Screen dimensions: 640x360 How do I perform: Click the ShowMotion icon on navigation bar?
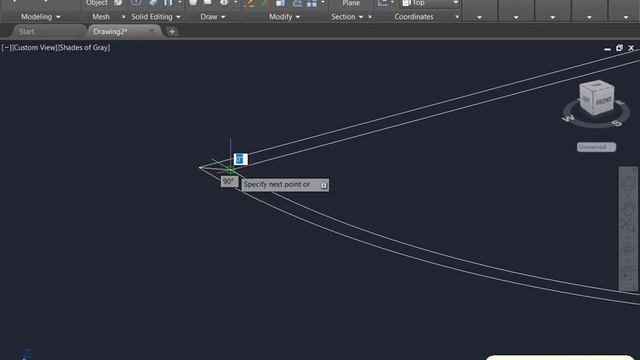coord(628,274)
